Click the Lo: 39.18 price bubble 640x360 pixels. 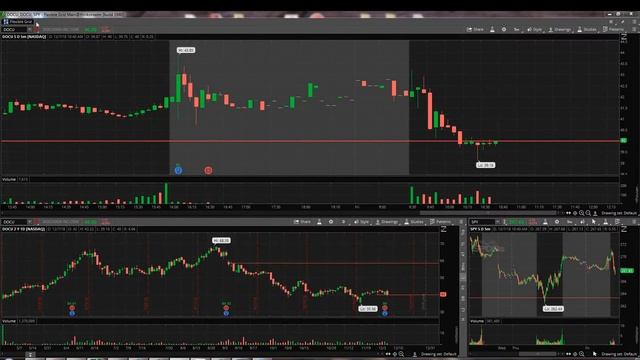[x=485, y=165]
